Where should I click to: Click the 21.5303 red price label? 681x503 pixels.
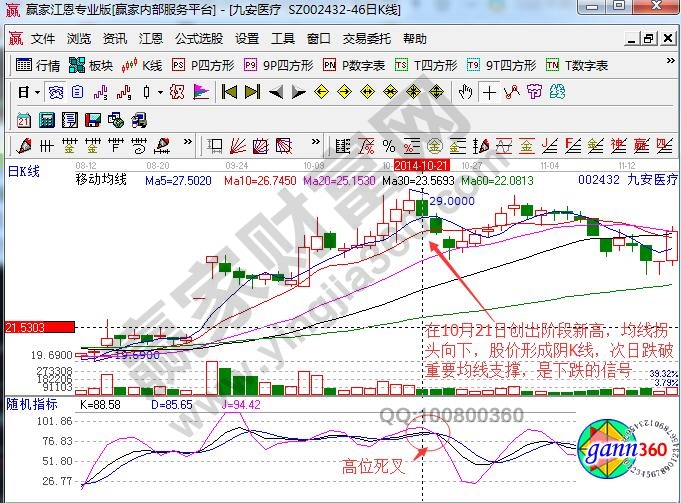point(40,327)
